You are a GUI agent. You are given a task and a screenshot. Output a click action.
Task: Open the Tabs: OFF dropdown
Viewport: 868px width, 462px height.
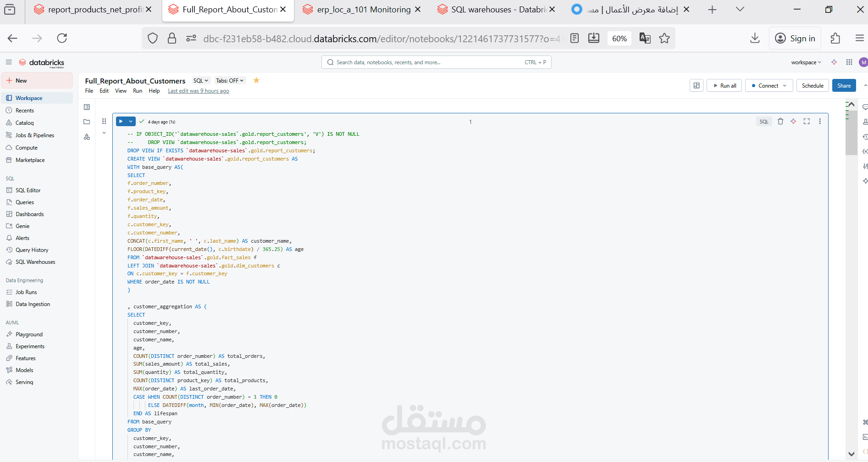click(x=230, y=81)
